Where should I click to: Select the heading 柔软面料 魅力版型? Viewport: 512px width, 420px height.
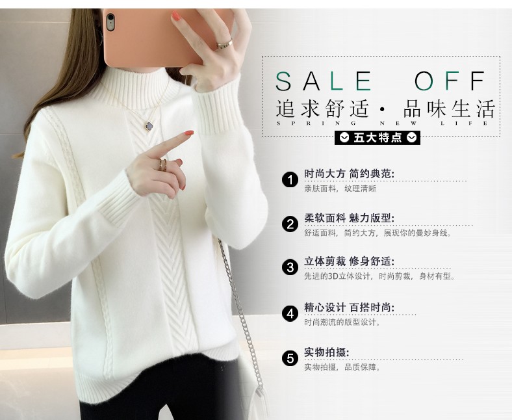tap(349, 218)
